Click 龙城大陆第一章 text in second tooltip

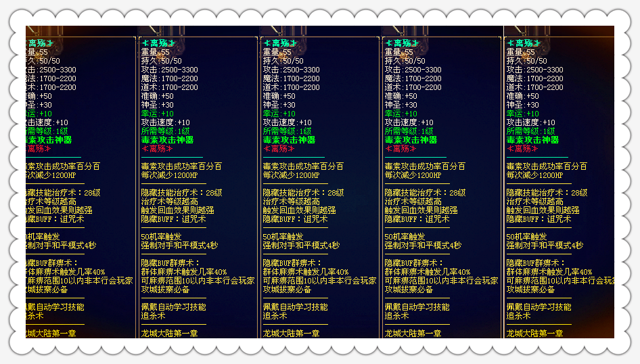click(x=169, y=334)
